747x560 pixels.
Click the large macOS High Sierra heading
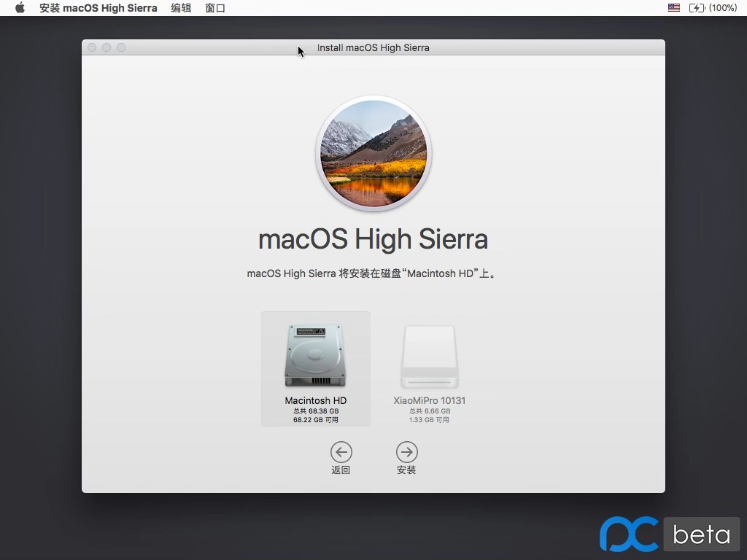click(x=373, y=239)
